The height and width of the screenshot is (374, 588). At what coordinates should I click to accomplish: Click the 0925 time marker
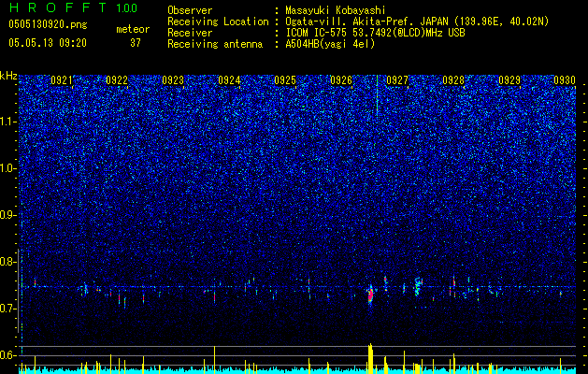tap(285, 80)
